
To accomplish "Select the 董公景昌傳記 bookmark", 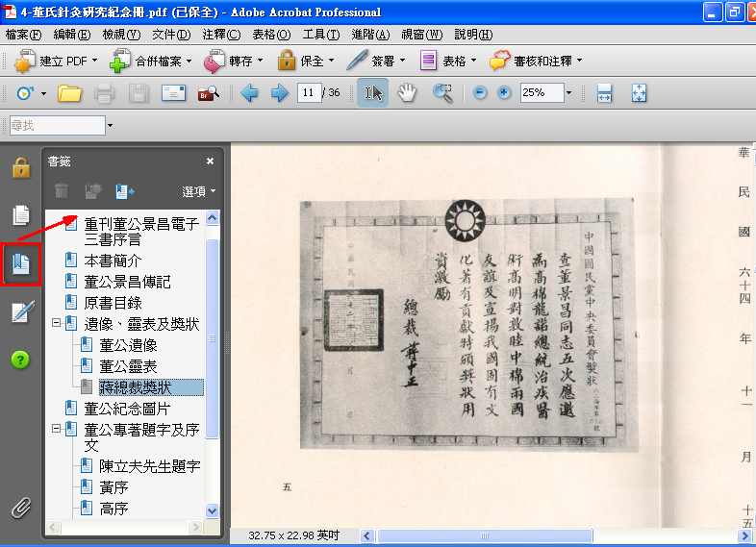I will coord(127,282).
